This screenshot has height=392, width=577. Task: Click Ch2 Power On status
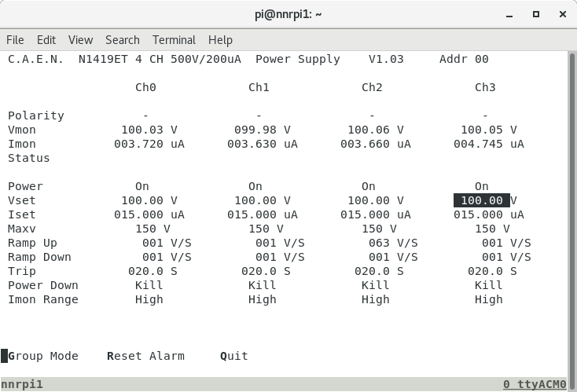pyautogui.click(x=369, y=186)
